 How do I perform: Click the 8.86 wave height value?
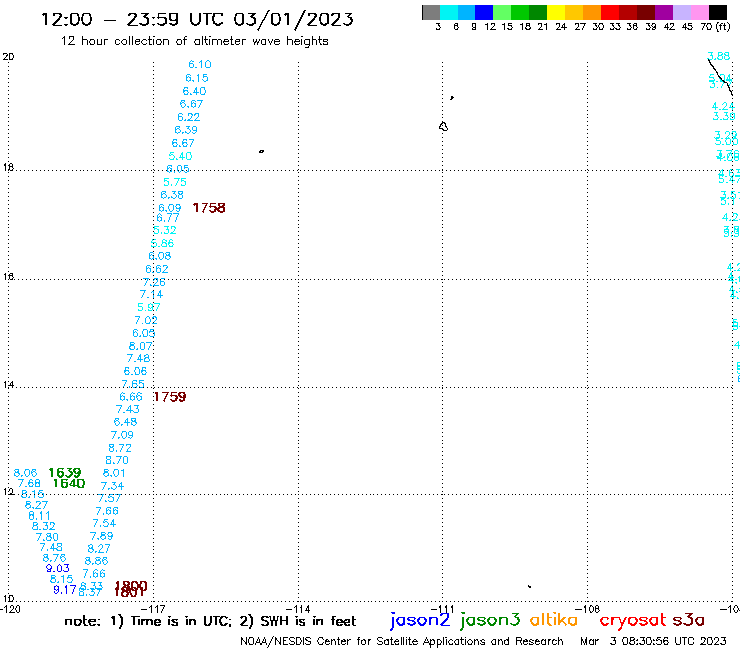click(96, 561)
